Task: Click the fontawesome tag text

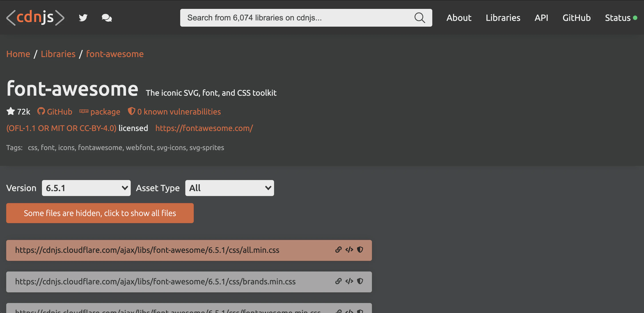Action: coord(100,148)
